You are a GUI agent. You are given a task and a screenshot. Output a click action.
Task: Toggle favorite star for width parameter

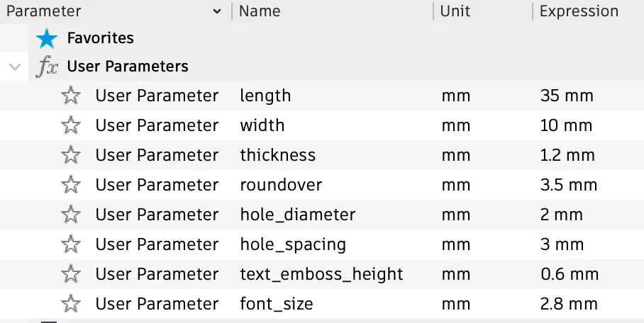(71, 125)
